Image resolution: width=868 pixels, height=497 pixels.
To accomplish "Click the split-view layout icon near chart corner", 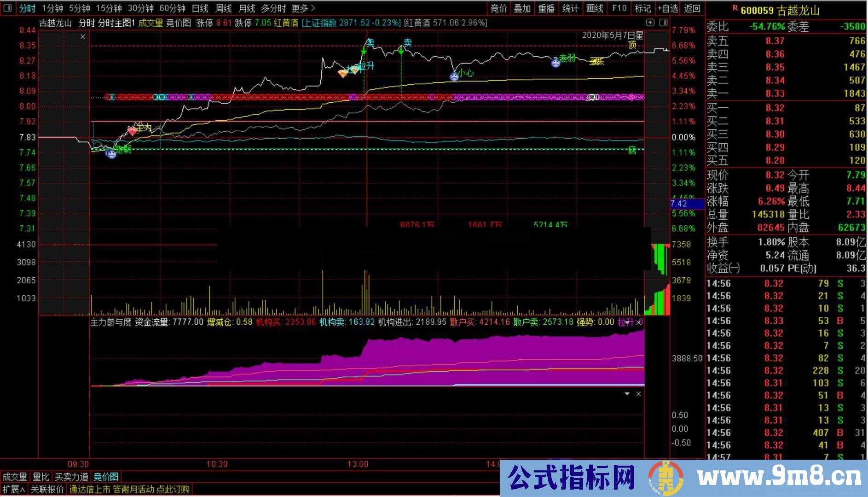I will (x=663, y=22).
